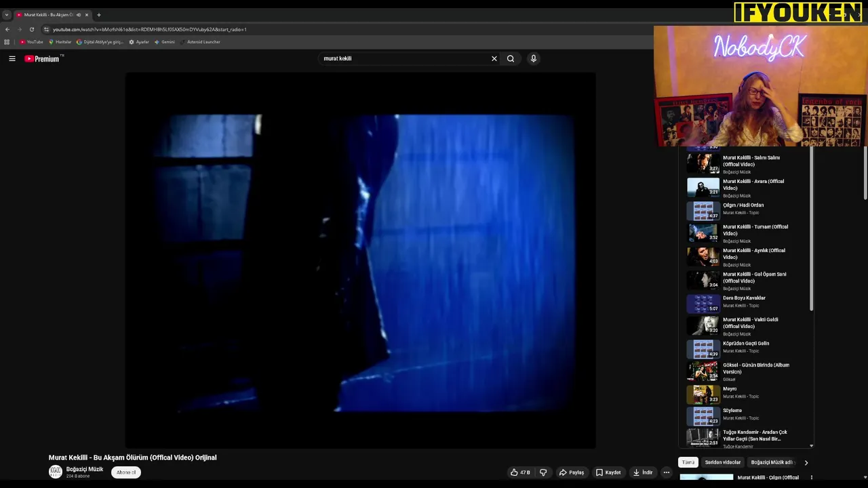Click the browser forward arrow
The height and width of the screenshot is (488, 868).
tap(19, 30)
